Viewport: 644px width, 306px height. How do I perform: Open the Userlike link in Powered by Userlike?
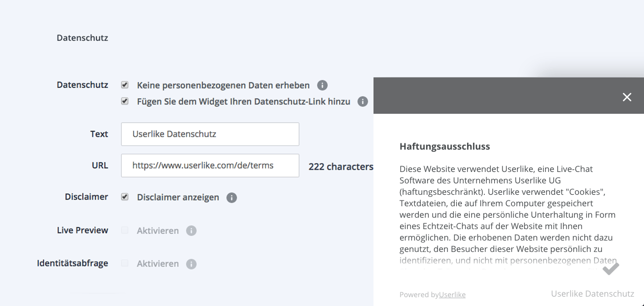click(x=452, y=294)
